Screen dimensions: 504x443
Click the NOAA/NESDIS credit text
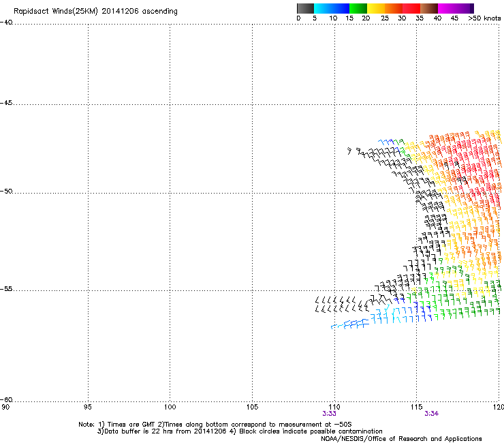(401, 439)
